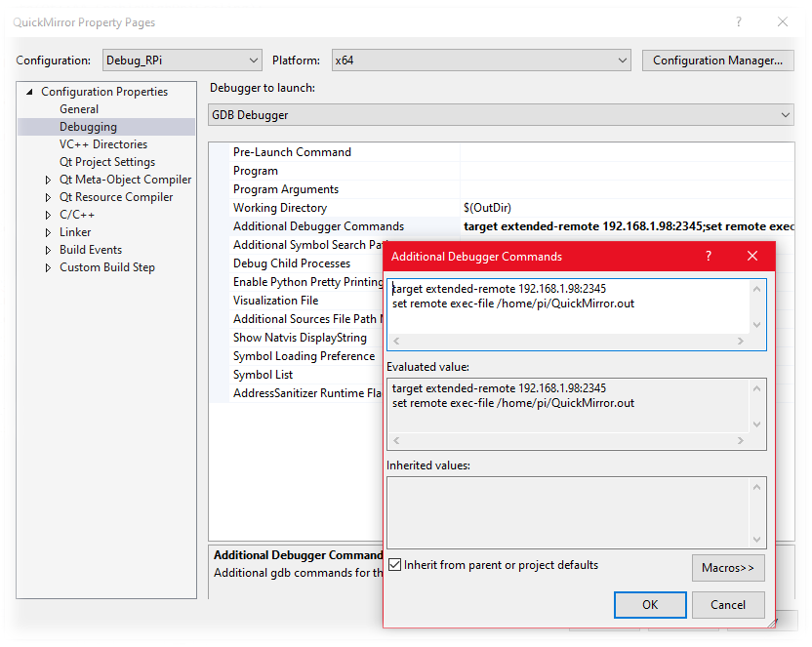812x647 pixels.
Task: Select Qt Project Settings in the tree
Action: coord(106,162)
